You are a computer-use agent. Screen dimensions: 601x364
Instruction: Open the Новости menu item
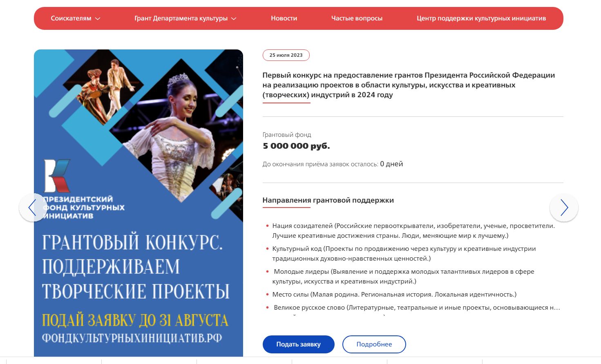[284, 18]
